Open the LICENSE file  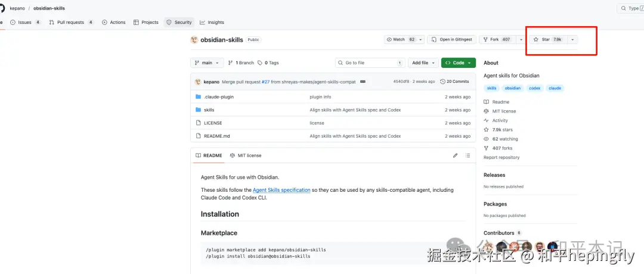coord(213,123)
